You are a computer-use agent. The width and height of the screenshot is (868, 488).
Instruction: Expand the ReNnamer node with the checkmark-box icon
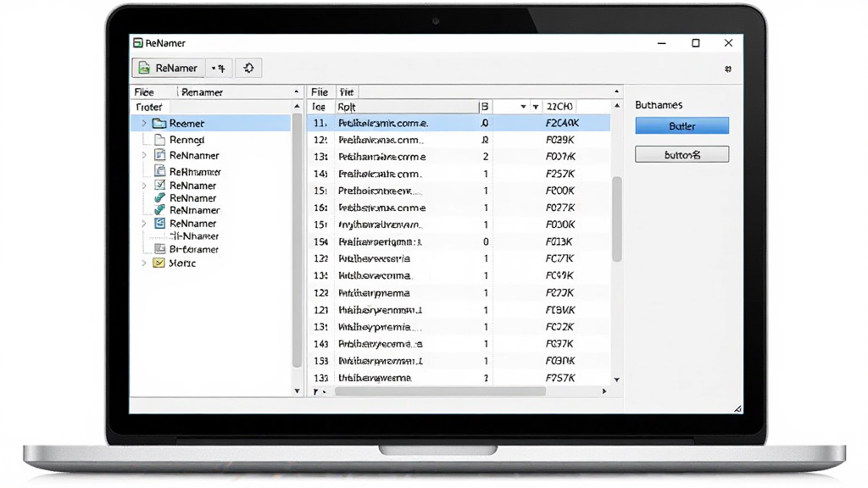click(144, 186)
